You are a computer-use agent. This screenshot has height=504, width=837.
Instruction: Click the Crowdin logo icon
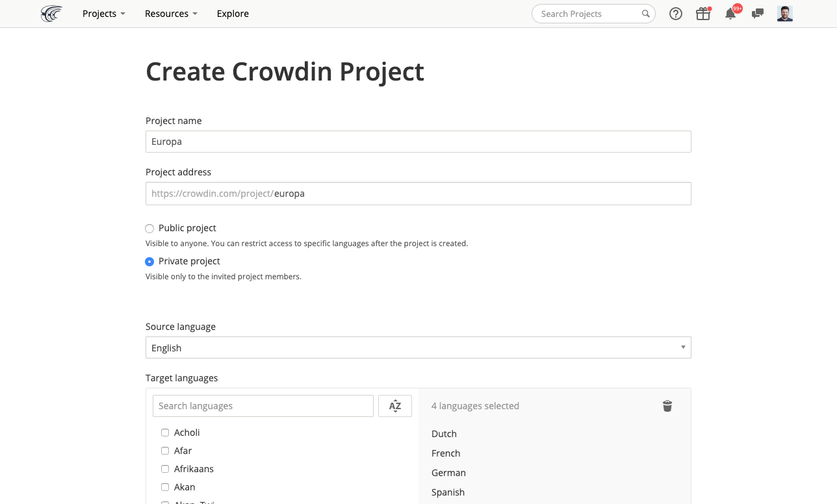pos(51,14)
